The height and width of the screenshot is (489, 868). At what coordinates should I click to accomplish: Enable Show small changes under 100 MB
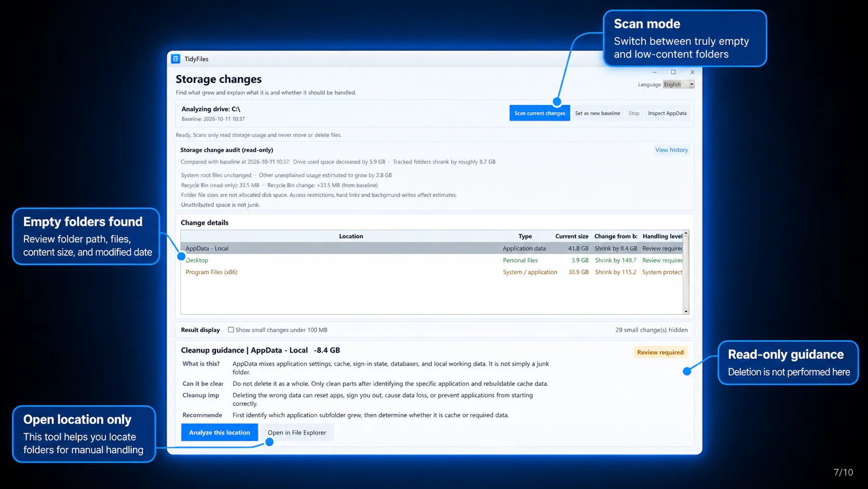tap(231, 329)
